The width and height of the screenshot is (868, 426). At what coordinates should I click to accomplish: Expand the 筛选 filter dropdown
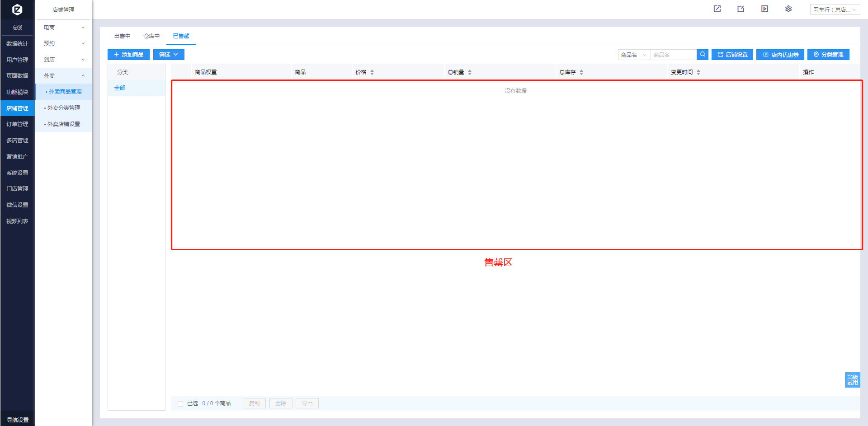click(169, 55)
